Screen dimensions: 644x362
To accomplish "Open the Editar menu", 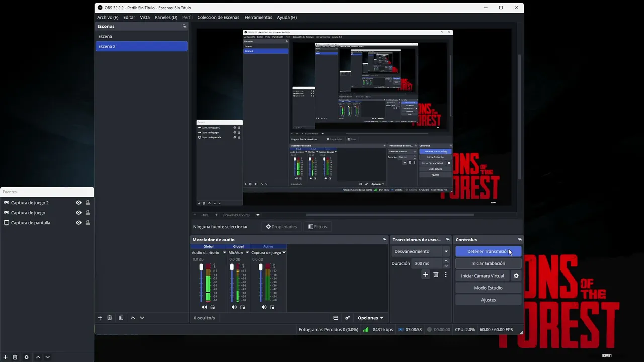I will [129, 17].
